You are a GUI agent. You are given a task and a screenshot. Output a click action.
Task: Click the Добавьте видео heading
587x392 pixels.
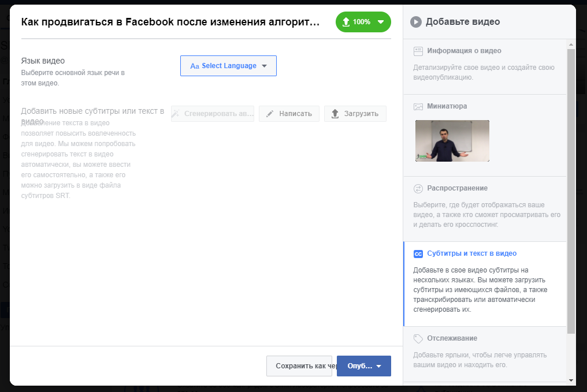pyautogui.click(x=463, y=22)
